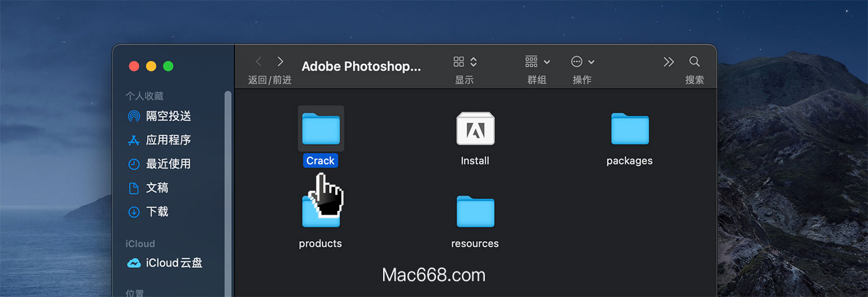
Task: Show more toolbar items double chevron
Action: [x=668, y=61]
